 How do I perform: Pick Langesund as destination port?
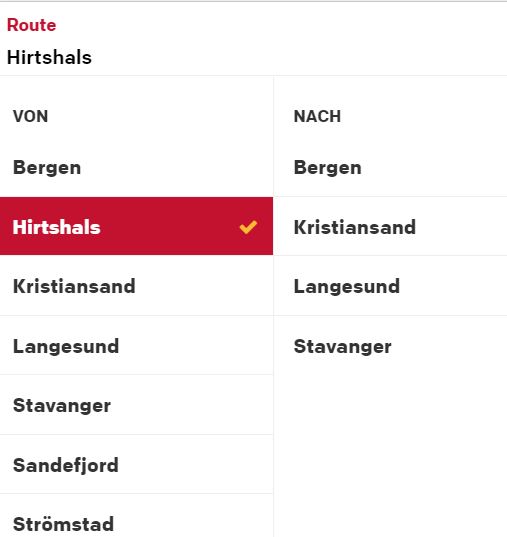[x=391, y=286]
